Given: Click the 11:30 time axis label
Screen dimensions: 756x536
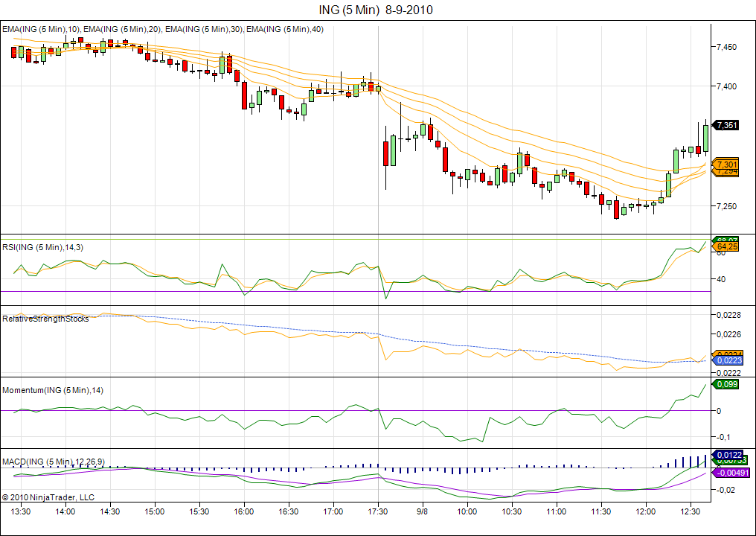Looking at the screenshot, I should point(601,511).
